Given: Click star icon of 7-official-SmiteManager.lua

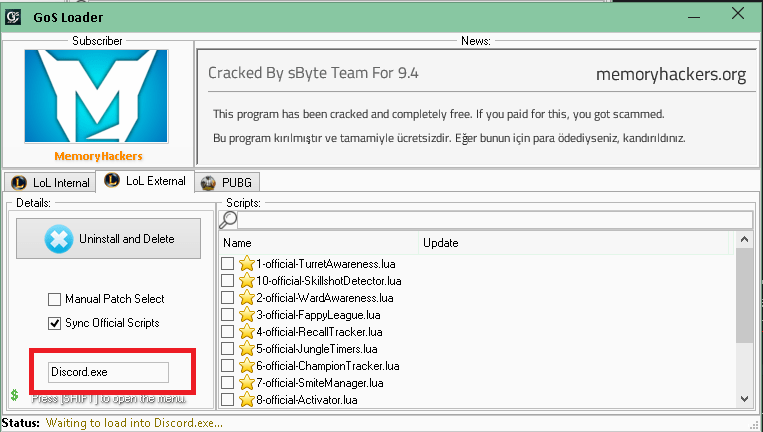Looking at the screenshot, I should pos(247,382).
